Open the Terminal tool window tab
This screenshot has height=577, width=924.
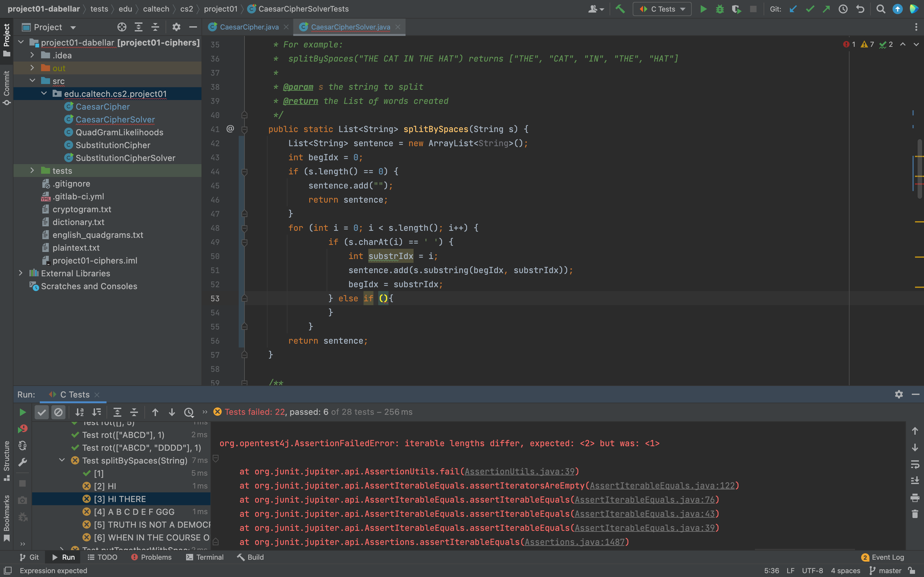[205, 557]
